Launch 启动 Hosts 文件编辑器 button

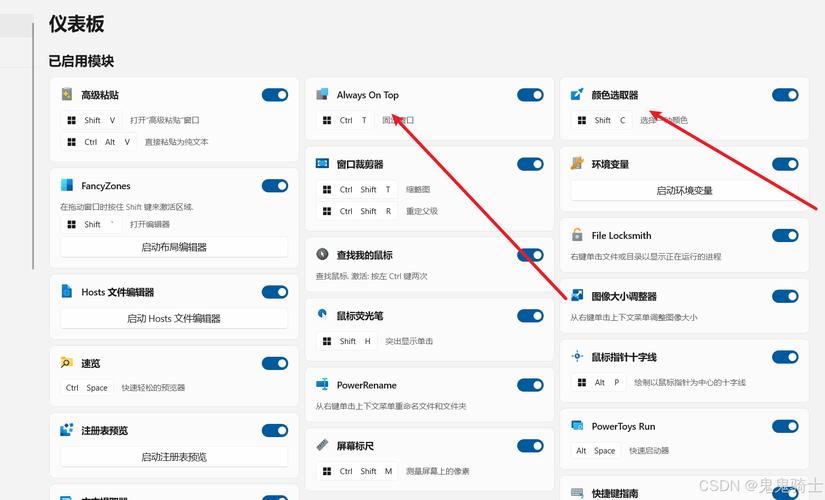click(174, 318)
